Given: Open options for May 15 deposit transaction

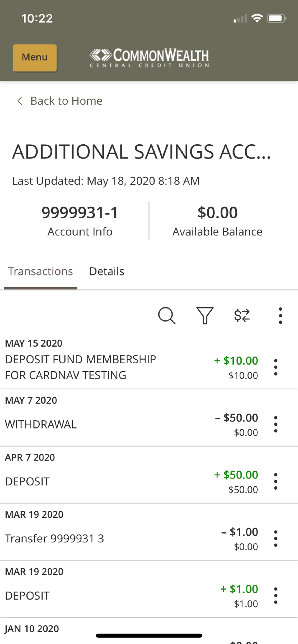Looking at the screenshot, I should coord(275,367).
